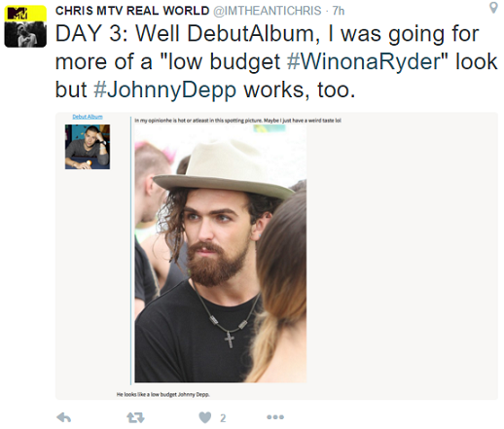
Task: Open the #JohnnyDepp hashtag
Action: click(x=164, y=89)
